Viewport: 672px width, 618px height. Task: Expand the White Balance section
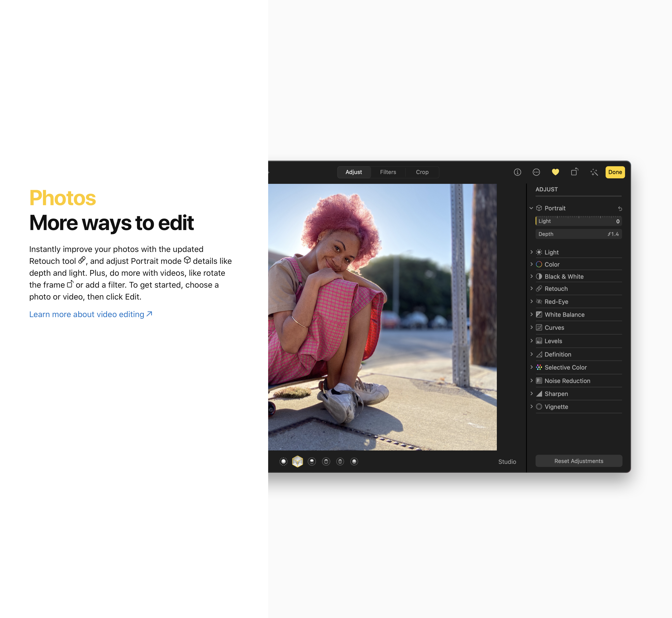coord(531,314)
